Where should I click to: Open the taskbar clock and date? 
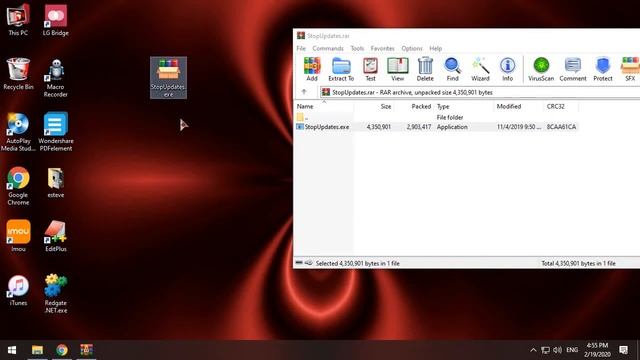click(597, 350)
